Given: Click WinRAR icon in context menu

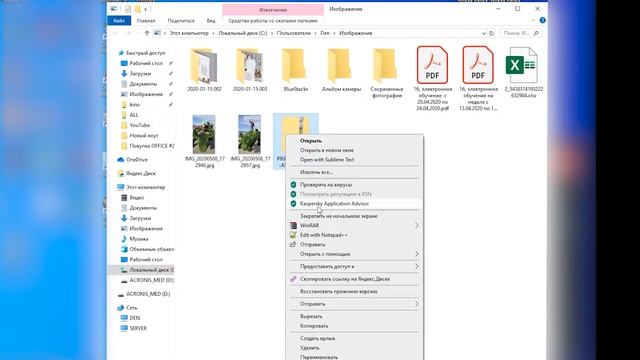Looking at the screenshot, I should (293, 225).
